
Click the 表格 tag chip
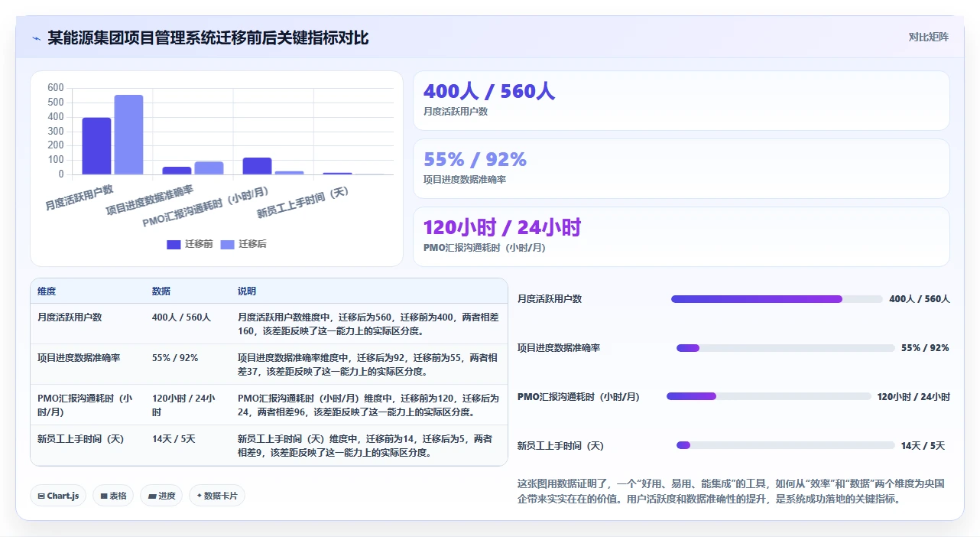tap(113, 496)
